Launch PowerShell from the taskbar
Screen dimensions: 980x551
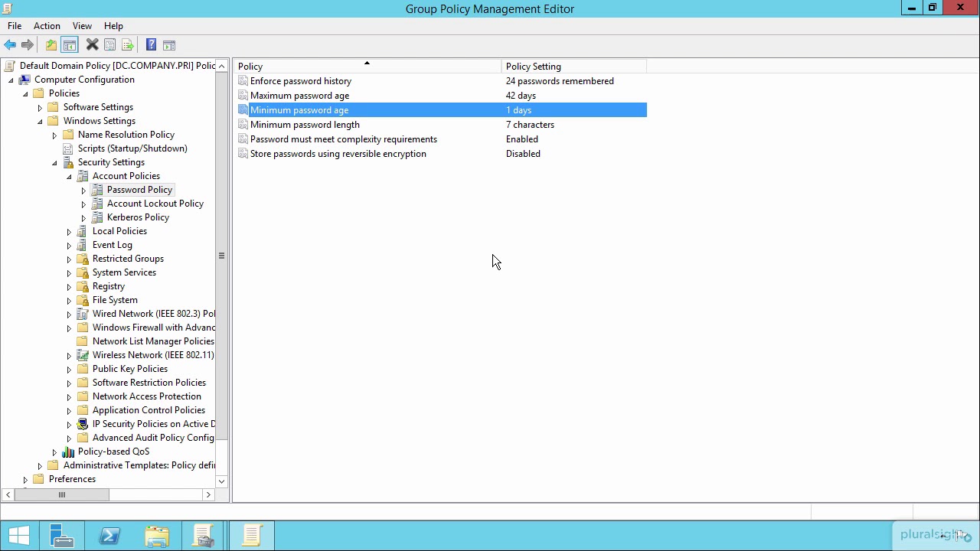click(x=109, y=536)
